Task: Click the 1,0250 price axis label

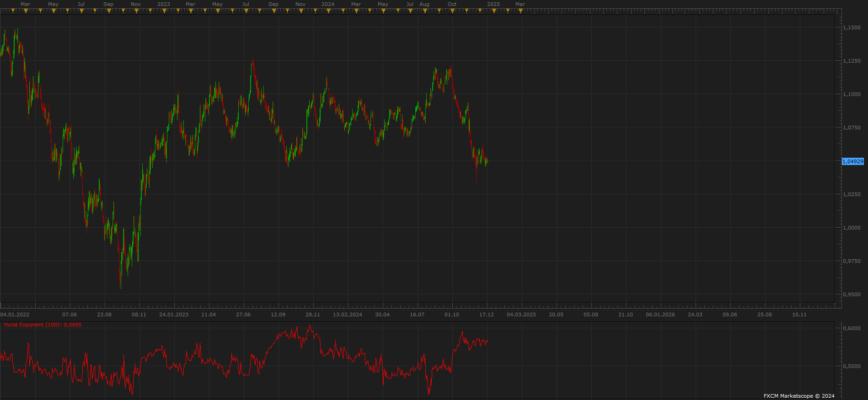Action: pos(852,194)
